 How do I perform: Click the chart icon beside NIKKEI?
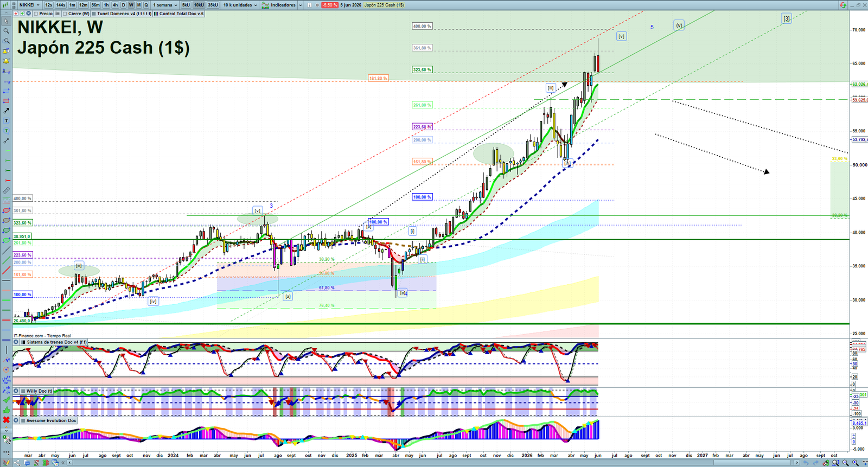(x=5, y=5)
